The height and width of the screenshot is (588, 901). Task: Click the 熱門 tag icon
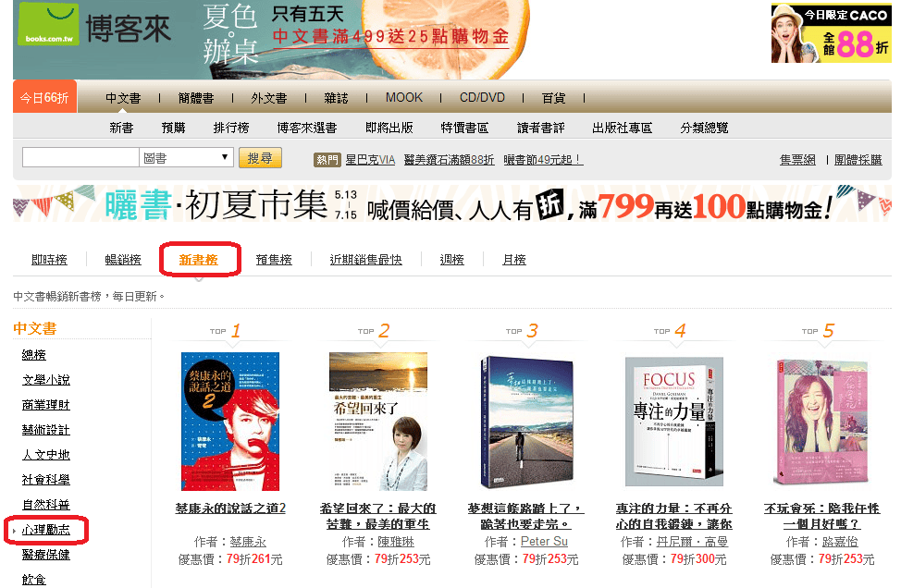coord(327,160)
